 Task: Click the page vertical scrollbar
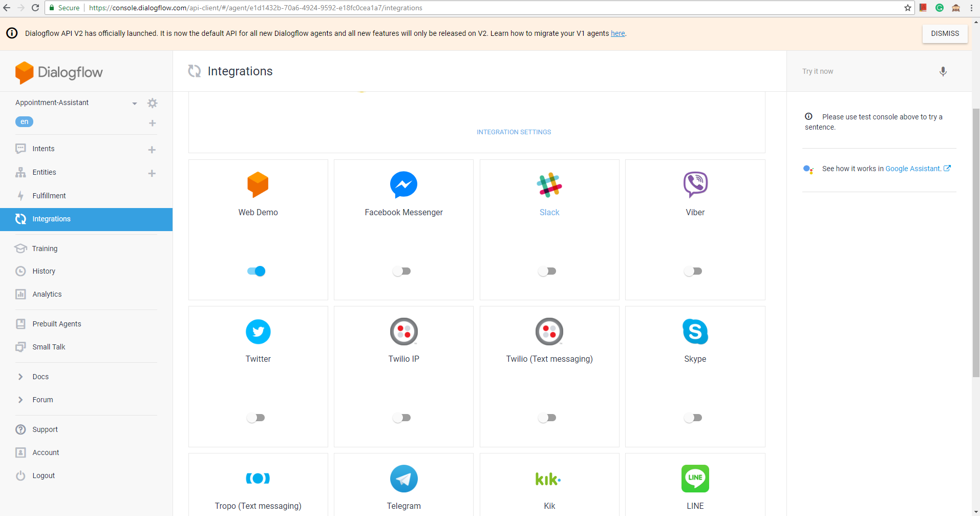point(976,243)
